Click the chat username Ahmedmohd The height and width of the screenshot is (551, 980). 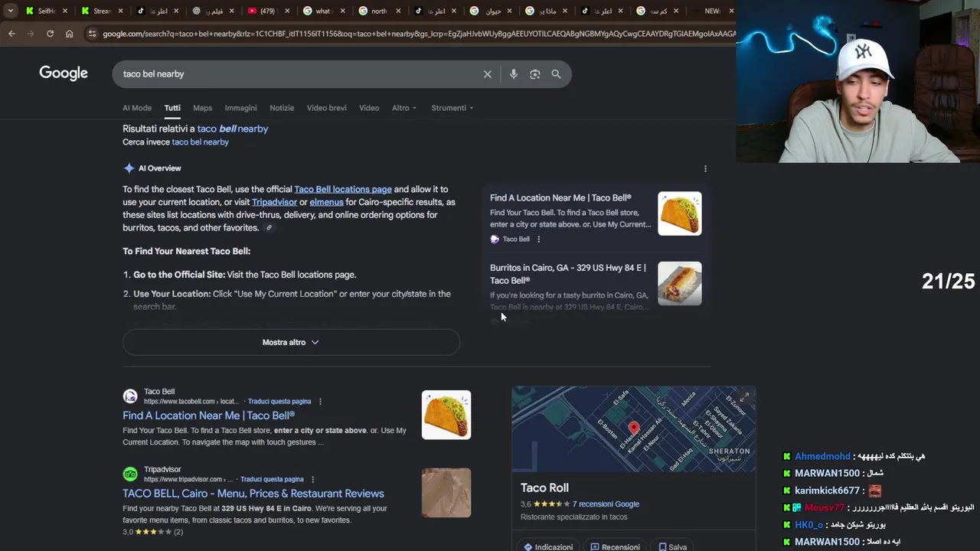coord(822,456)
